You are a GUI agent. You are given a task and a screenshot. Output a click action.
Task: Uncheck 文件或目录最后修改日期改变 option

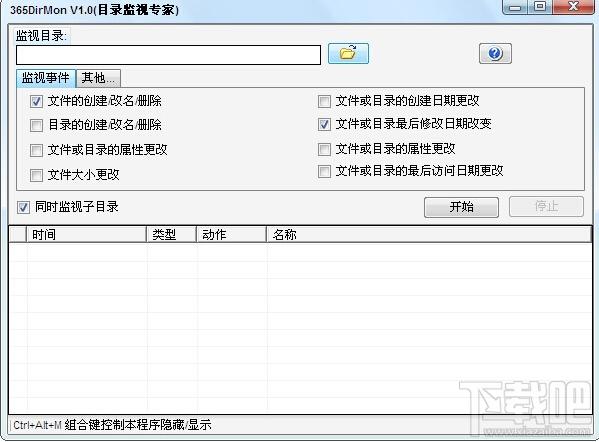[324, 124]
